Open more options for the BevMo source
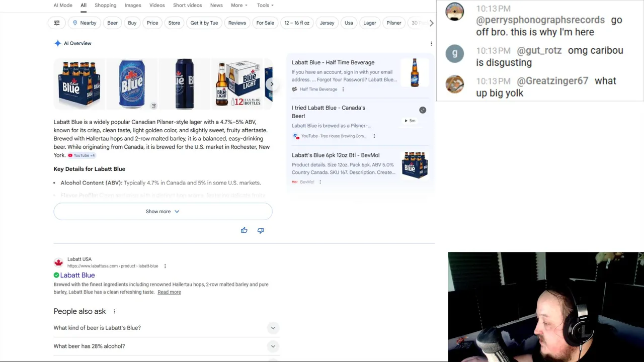Image resolution: width=644 pixels, height=362 pixels. point(320,182)
